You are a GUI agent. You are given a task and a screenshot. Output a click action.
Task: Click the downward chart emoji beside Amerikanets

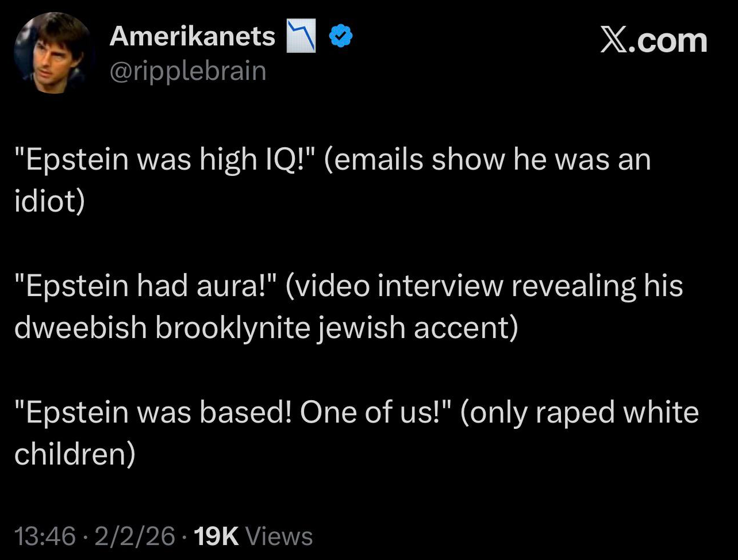click(x=301, y=37)
